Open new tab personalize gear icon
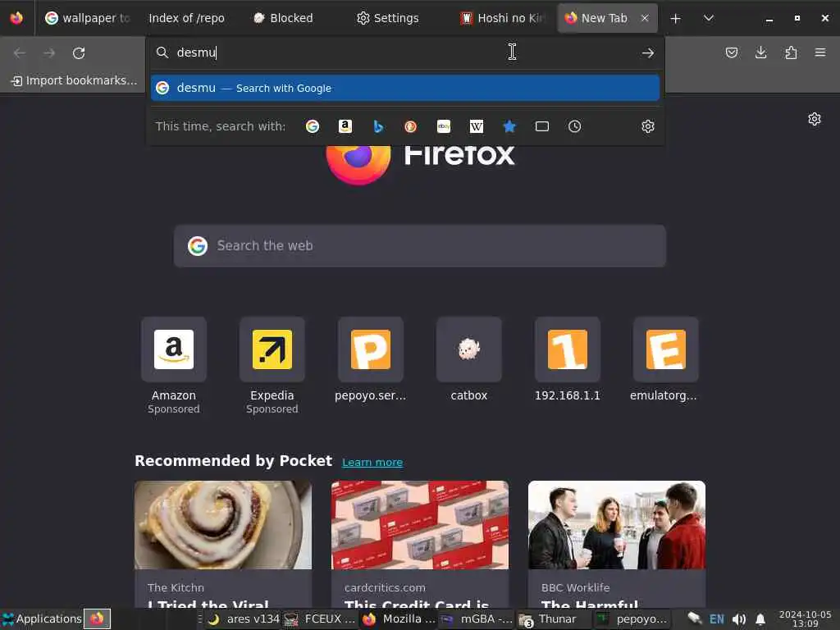This screenshot has height=630, width=840. (x=815, y=119)
